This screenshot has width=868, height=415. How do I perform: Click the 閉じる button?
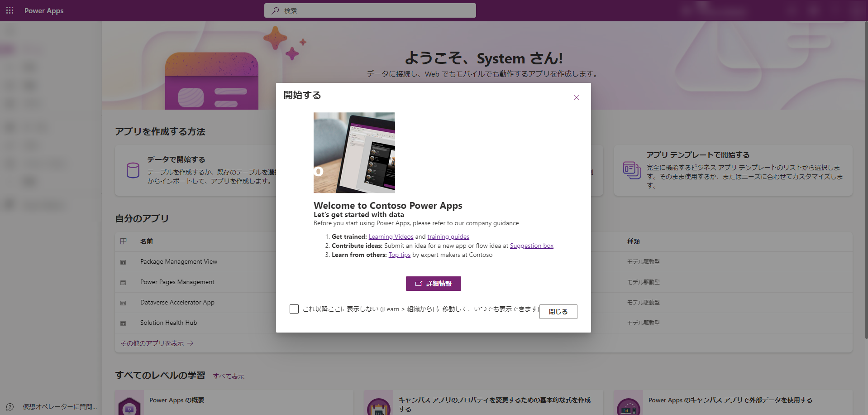pyautogui.click(x=558, y=312)
